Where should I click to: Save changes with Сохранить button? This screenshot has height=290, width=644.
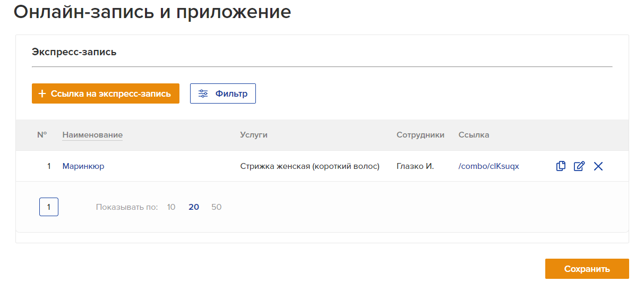[587, 269]
